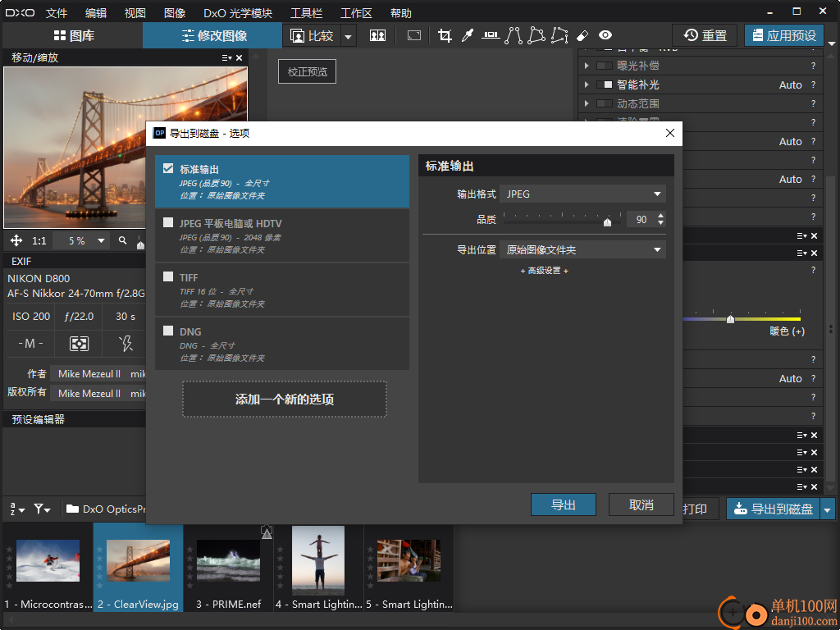Choose the force parallel lines perspective tool
840x630 pixels.
point(514,35)
